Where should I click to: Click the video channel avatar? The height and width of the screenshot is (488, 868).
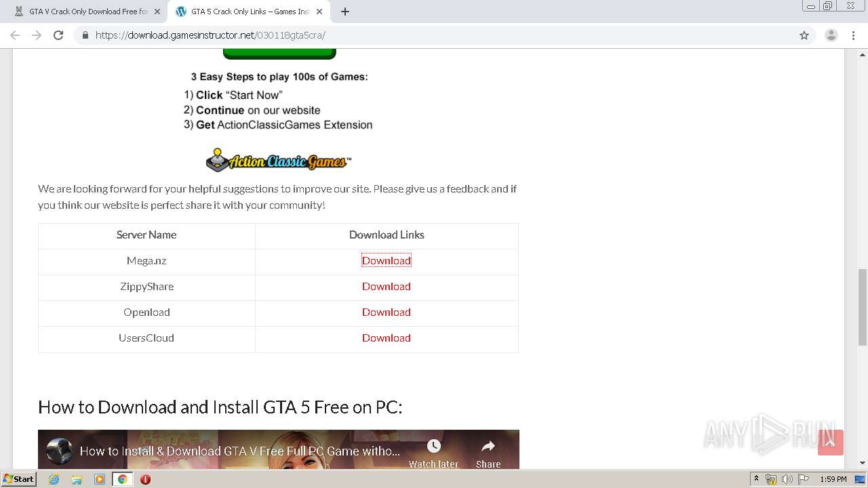(60, 451)
